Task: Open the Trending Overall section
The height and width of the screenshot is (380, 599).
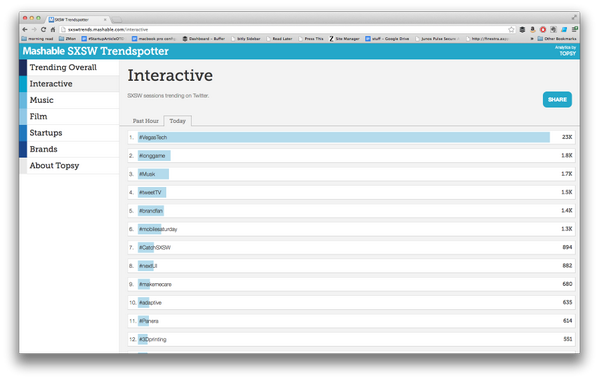Action: (70, 67)
